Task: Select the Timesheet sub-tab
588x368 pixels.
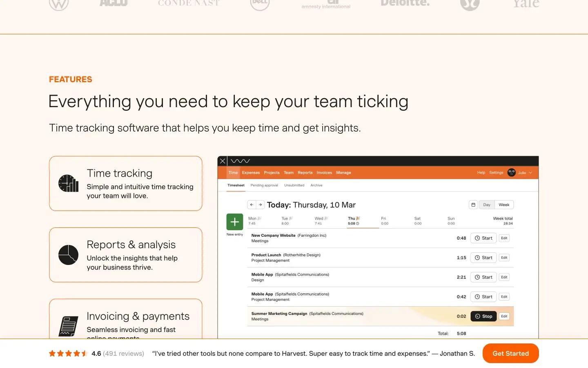Action: click(x=236, y=185)
